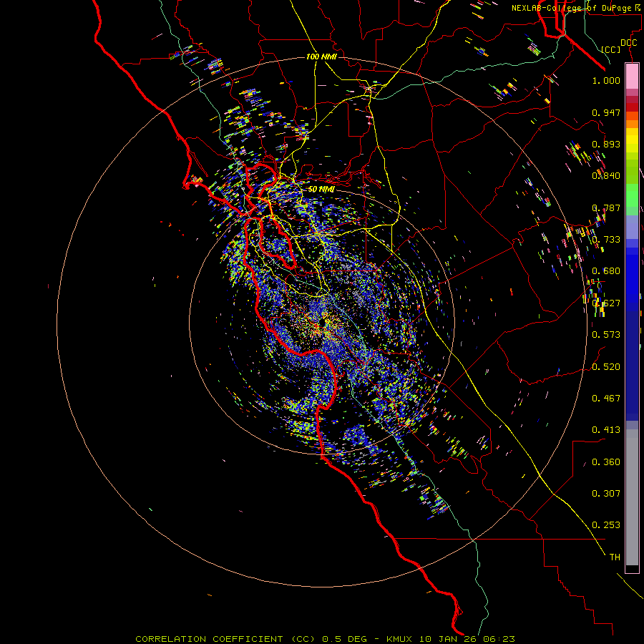644x644 pixels.
Task: Click the 0.680 color scale value
Action: pyautogui.click(x=606, y=271)
